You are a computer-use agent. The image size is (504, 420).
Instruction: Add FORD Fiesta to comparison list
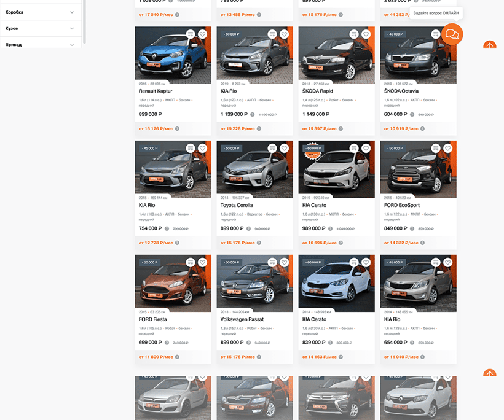tap(191, 262)
